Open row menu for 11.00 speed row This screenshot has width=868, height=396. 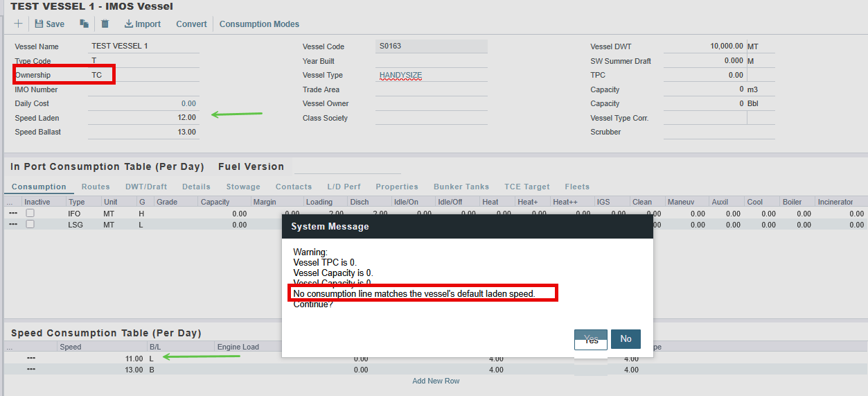(x=31, y=359)
